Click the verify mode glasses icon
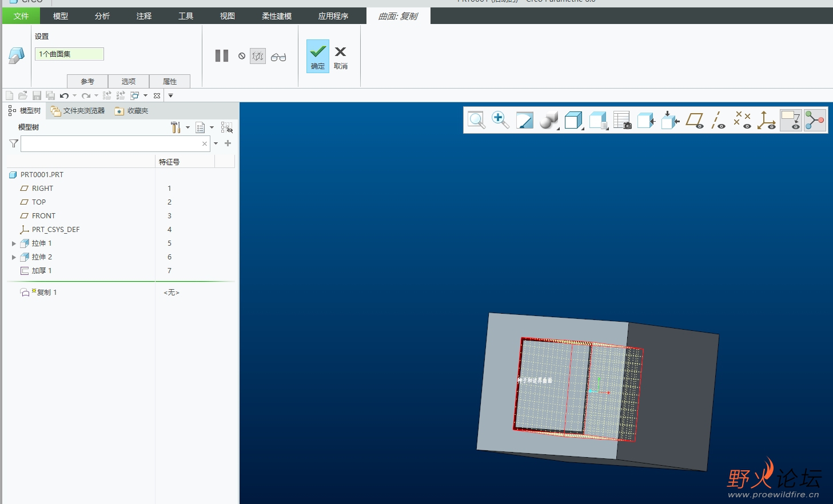 coord(278,57)
